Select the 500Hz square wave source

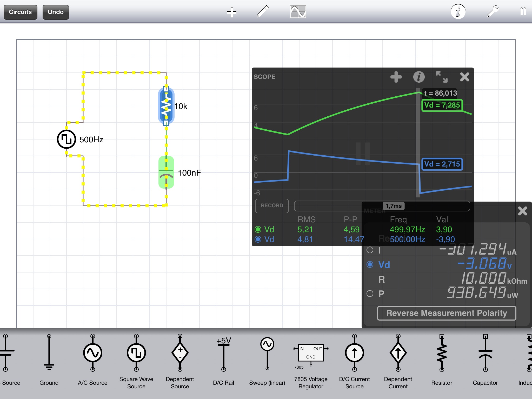(66, 139)
